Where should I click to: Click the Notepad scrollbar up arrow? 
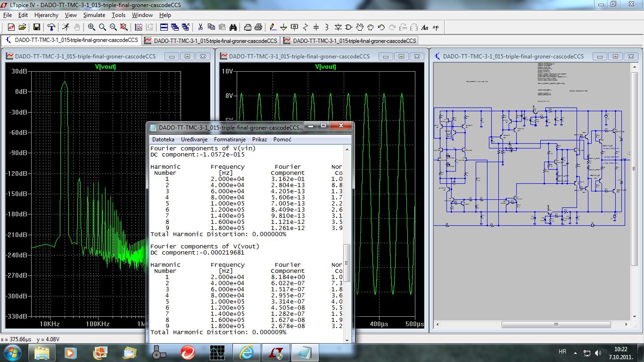347,149
